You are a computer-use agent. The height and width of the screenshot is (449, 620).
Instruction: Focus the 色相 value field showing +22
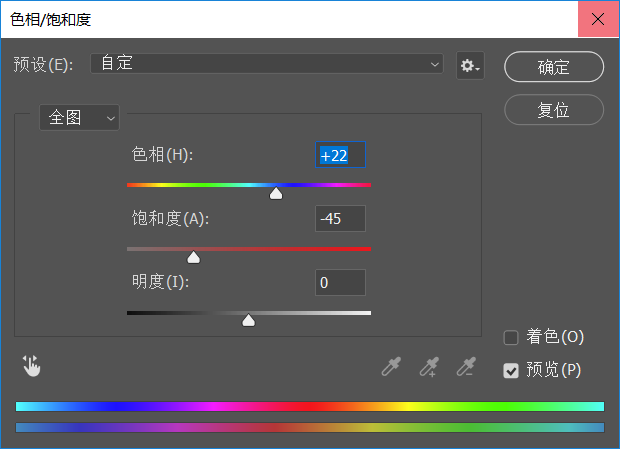pos(340,155)
